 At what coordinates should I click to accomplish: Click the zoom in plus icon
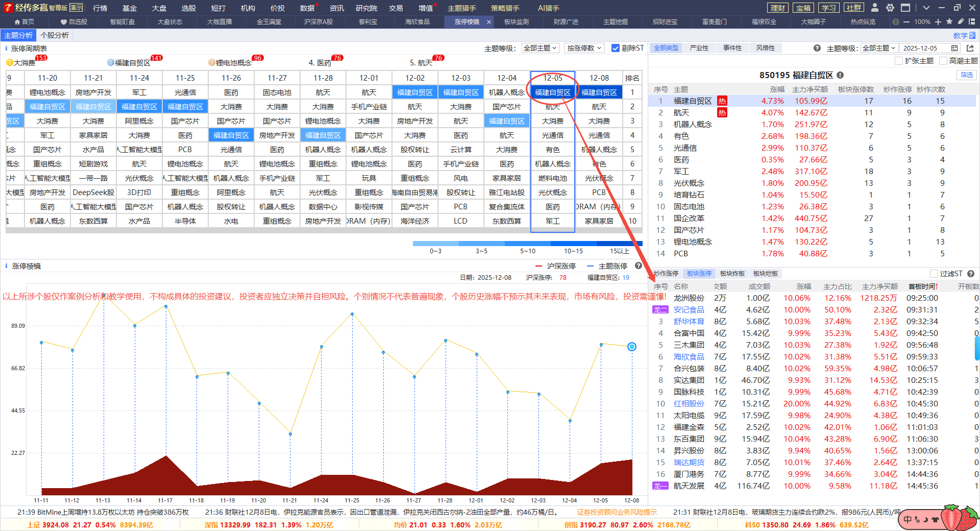click(x=938, y=22)
